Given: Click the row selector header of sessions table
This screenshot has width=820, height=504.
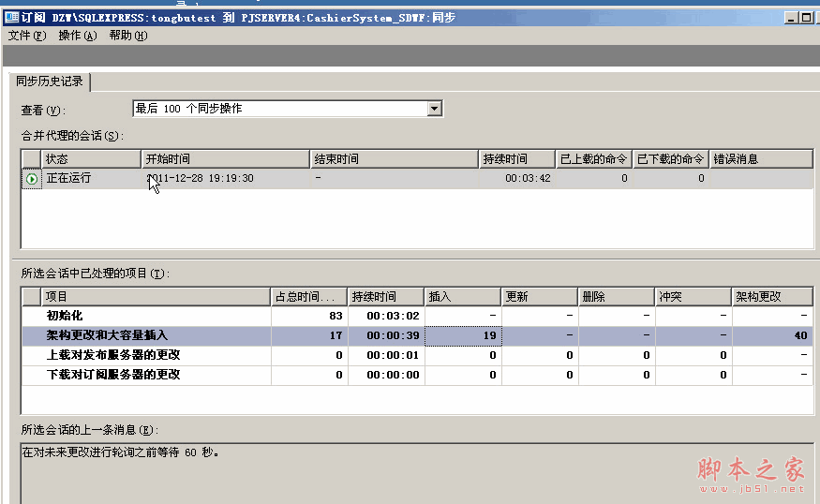Looking at the screenshot, I should click(31, 159).
